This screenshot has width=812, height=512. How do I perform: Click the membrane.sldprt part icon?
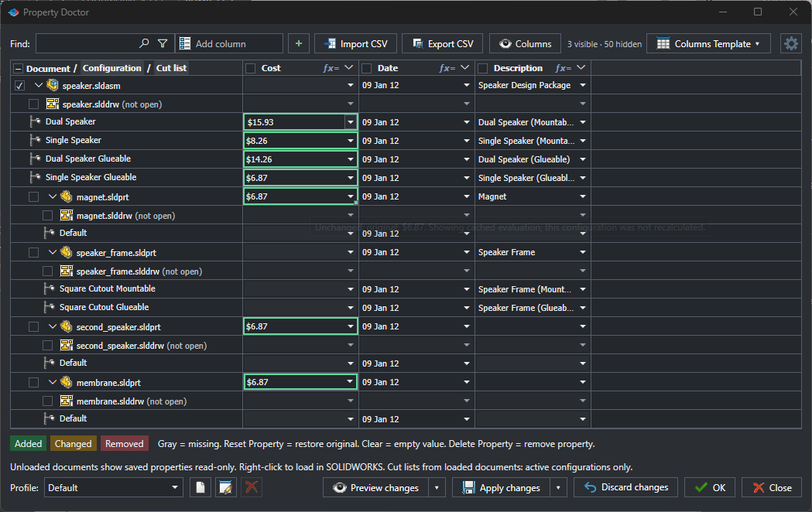pos(67,382)
